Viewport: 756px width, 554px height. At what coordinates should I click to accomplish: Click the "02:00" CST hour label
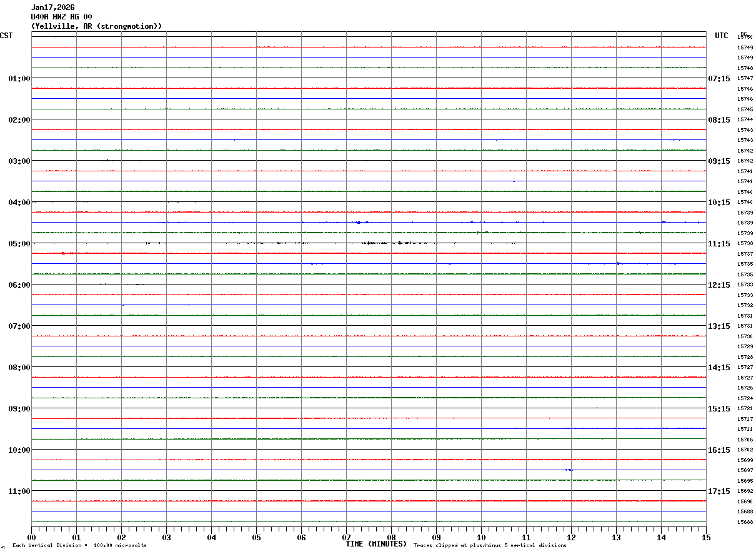[x=19, y=120]
